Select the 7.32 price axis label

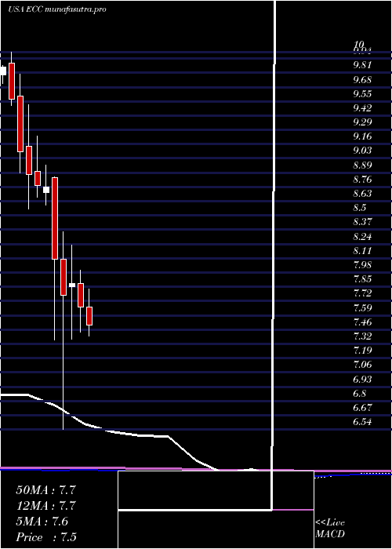tap(362, 336)
